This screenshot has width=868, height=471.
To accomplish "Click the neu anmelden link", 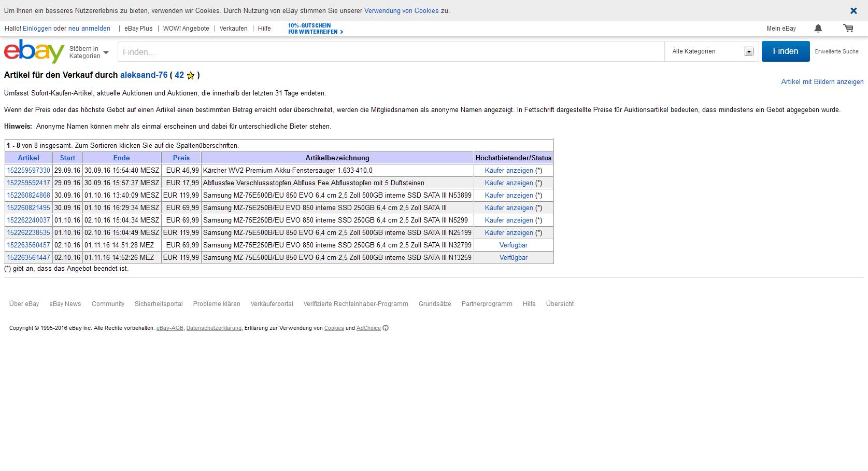I will pyautogui.click(x=89, y=29).
